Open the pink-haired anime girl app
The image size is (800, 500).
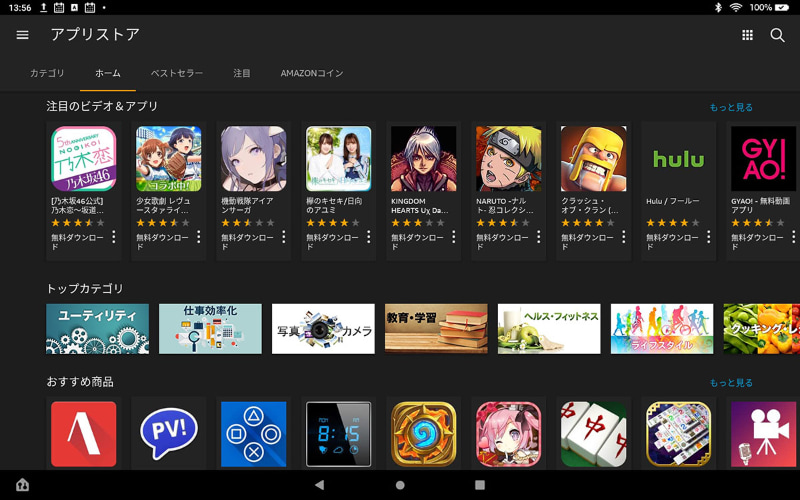coord(509,434)
